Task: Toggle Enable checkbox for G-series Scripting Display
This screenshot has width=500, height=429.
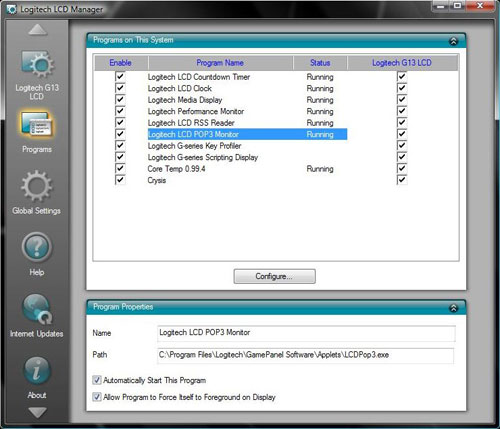Action: click(x=120, y=157)
